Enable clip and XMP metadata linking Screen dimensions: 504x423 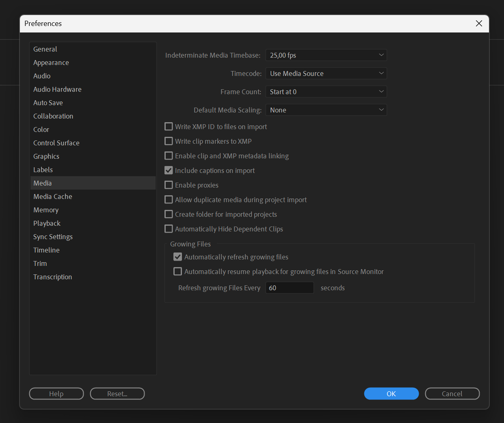click(x=169, y=155)
